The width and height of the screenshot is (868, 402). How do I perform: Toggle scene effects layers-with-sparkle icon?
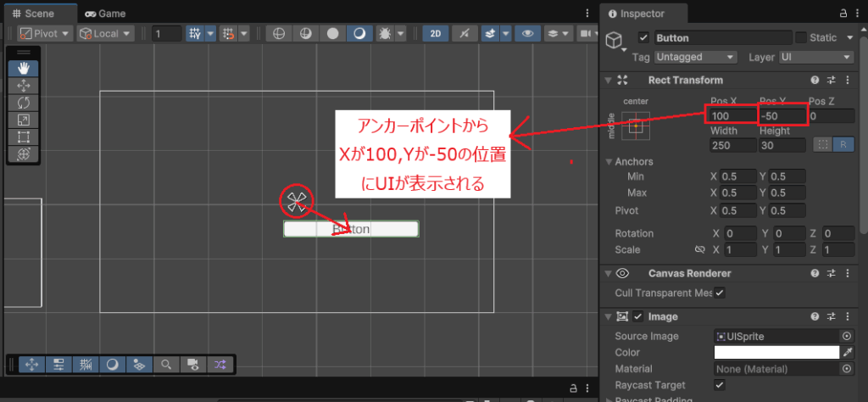tap(490, 34)
